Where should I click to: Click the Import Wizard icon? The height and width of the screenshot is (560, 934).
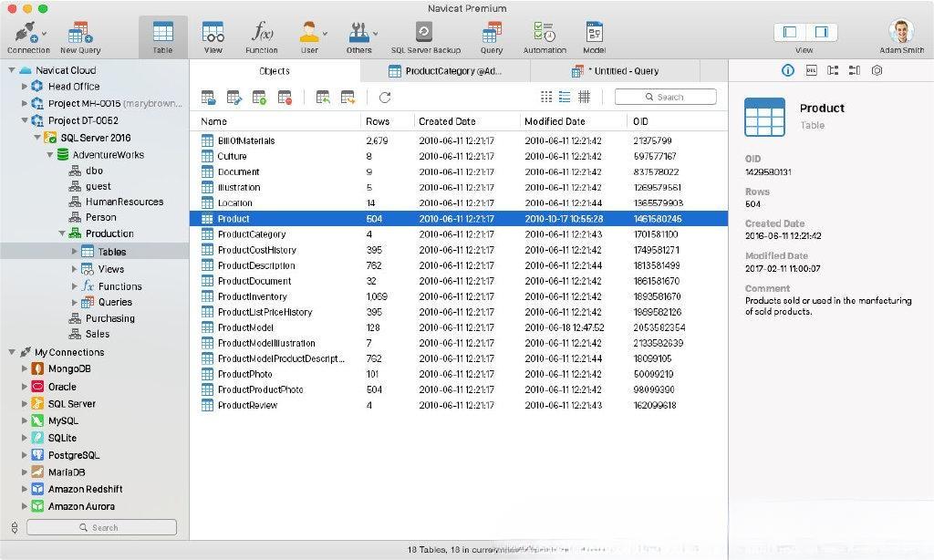(323, 97)
